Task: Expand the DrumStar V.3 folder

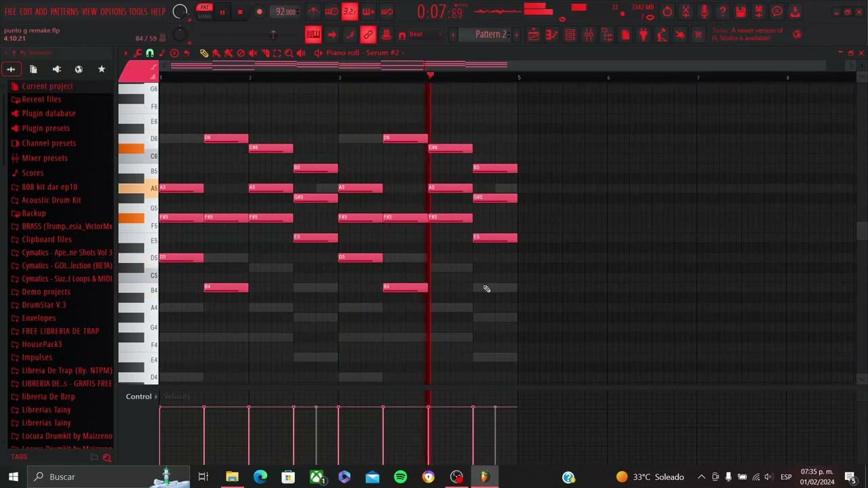Action: tap(43, 305)
